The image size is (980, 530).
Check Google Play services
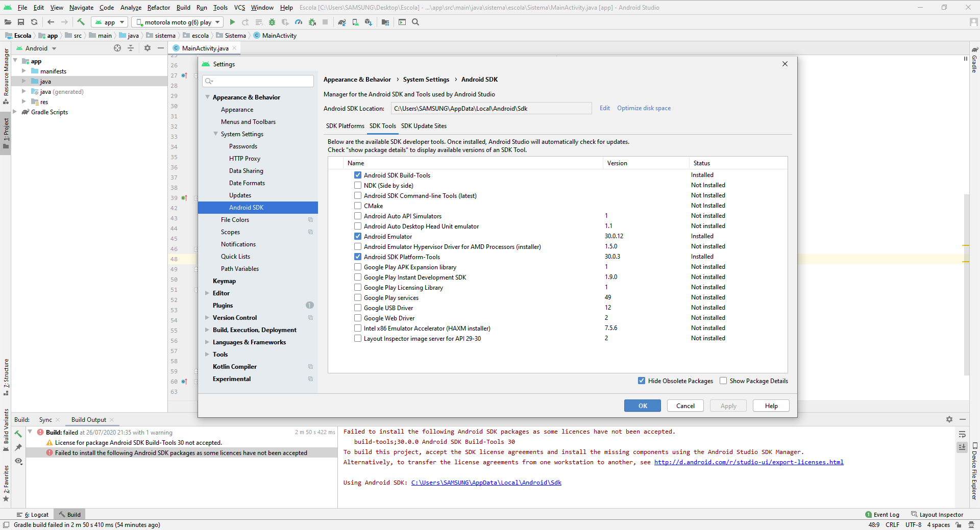click(x=358, y=297)
